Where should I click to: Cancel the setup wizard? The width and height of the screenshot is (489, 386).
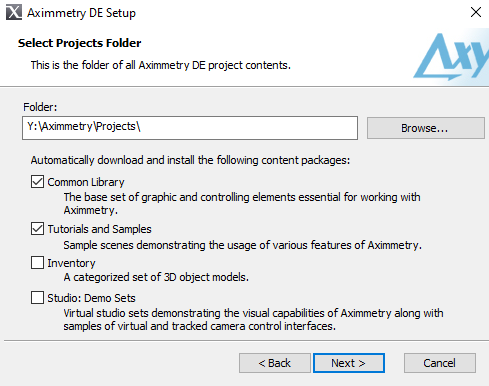point(440,363)
